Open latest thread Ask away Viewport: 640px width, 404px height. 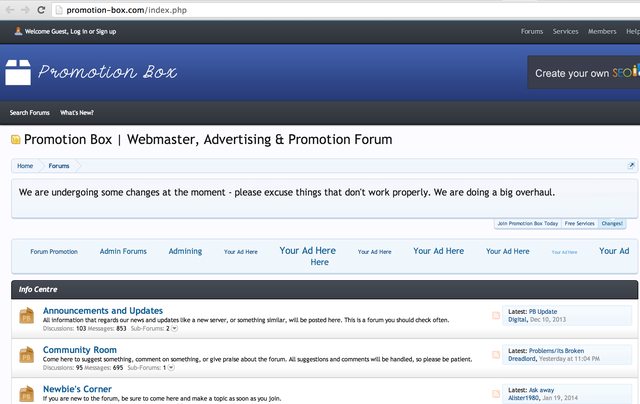click(541, 390)
